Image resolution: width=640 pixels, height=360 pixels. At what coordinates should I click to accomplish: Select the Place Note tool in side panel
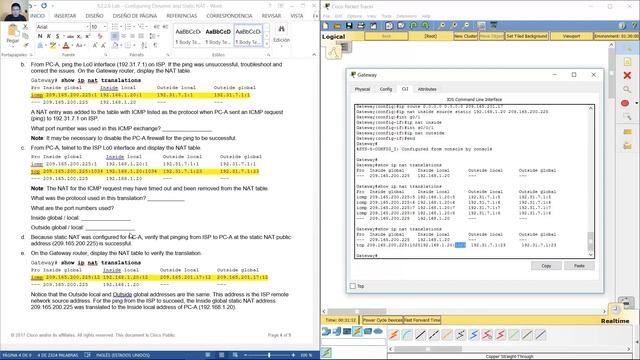click(x=627, y=62)
